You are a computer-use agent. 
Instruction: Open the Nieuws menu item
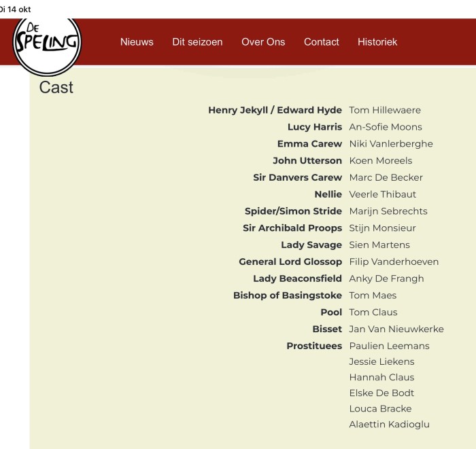click(137, 42)
